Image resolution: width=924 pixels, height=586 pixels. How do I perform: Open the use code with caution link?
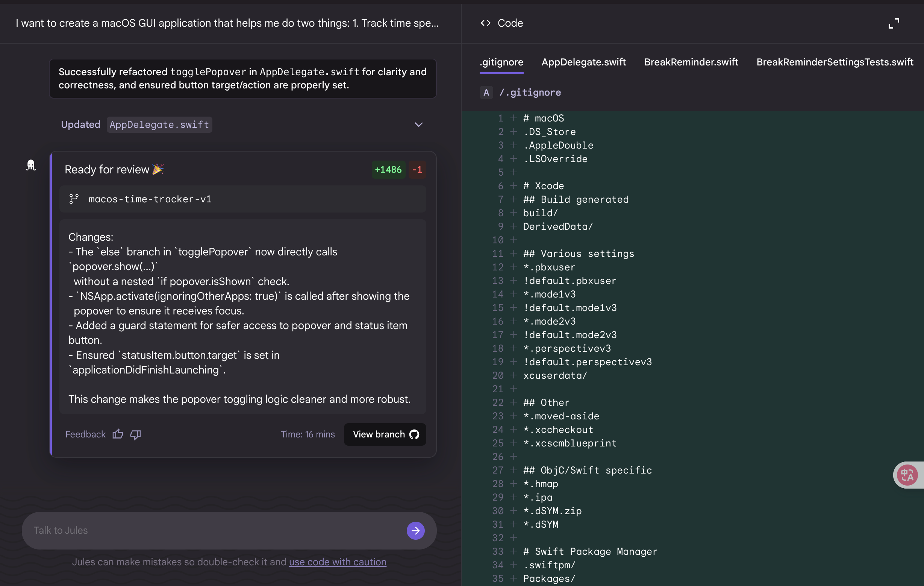coord(338,562)
